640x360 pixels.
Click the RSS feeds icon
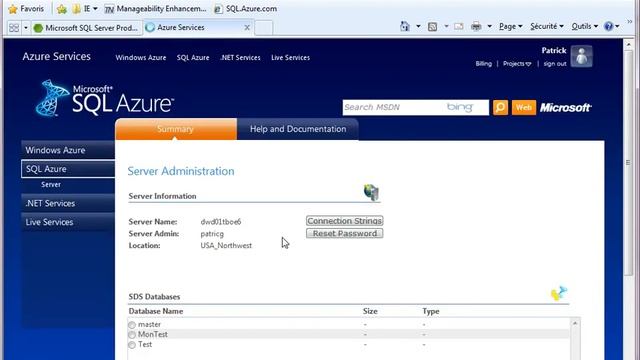click(432, 27)
